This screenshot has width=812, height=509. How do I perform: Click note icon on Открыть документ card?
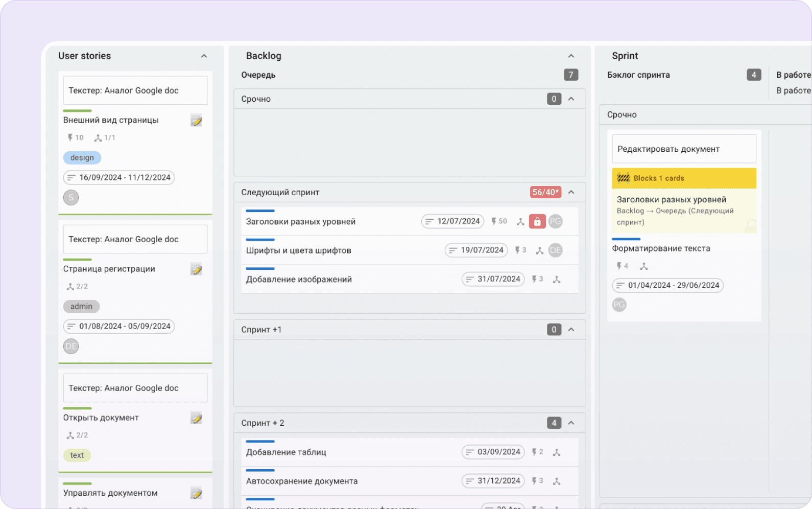tap(196, 418)
